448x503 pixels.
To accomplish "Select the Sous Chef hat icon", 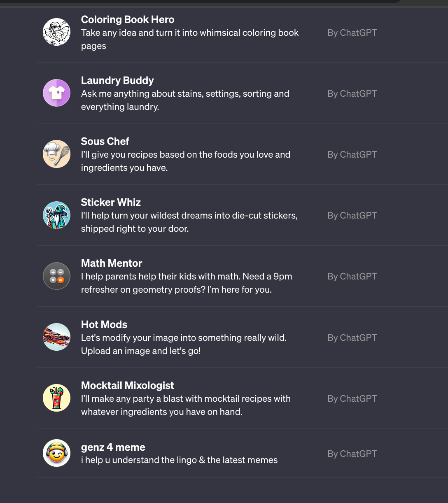I will [x=57, y=154].
